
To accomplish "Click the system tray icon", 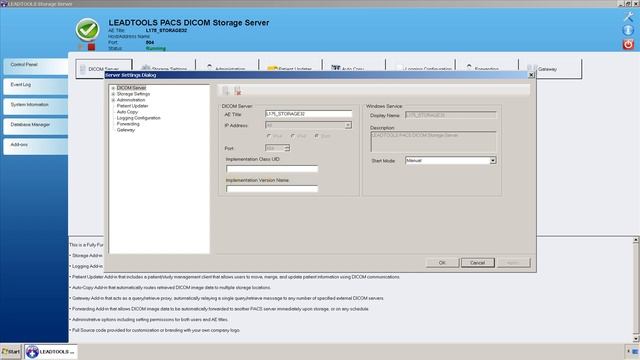I will pos(635,351).
